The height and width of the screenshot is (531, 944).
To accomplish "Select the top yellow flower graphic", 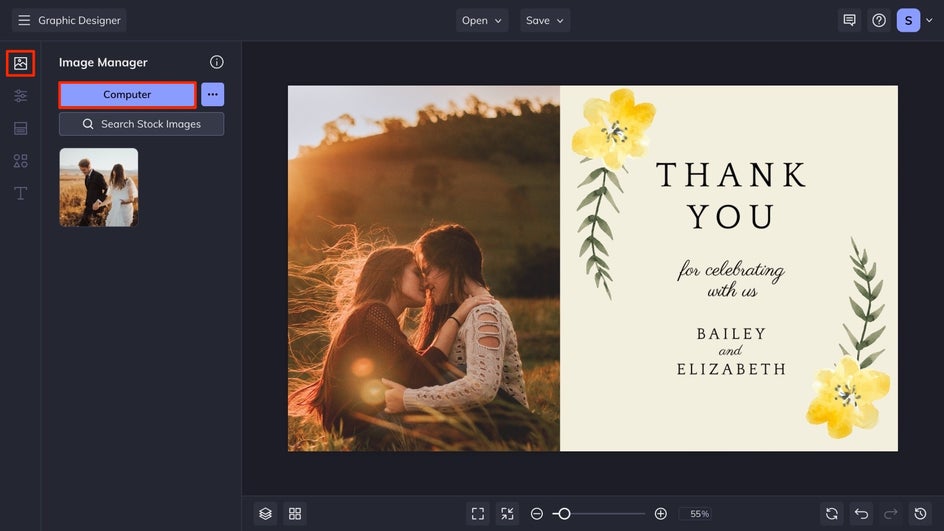I will [x=613, y=128].
